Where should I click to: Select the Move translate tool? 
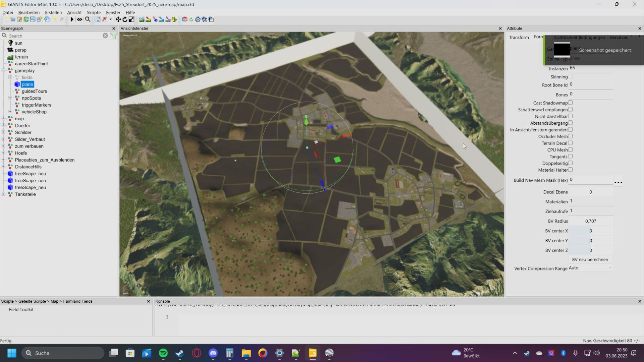coord(118,19)
